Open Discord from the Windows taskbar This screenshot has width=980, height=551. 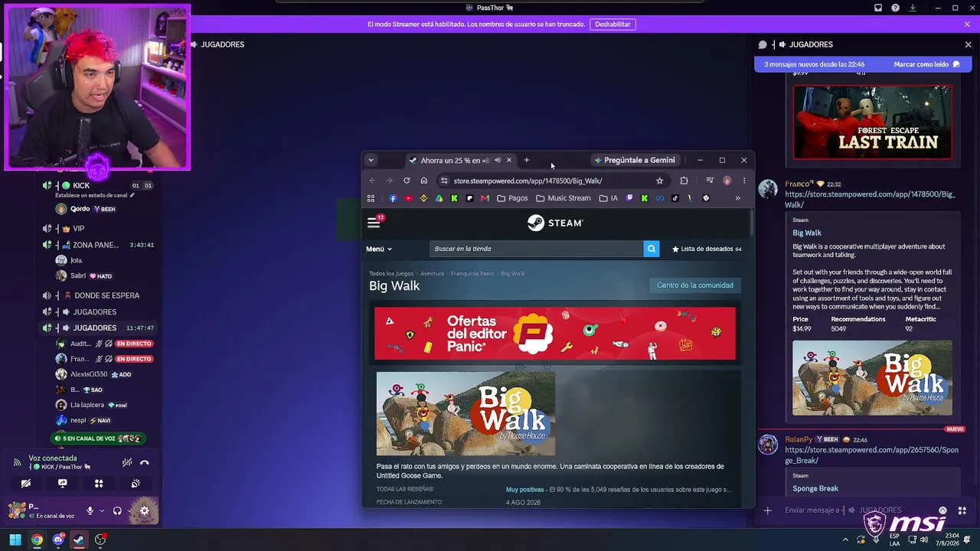pyautogui.click(x=58, y=540)
